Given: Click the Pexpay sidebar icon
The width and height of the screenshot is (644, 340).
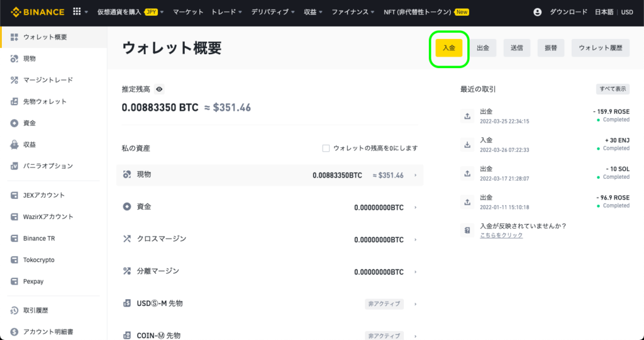Looking at the screenshot, I should tap(14, 281).
